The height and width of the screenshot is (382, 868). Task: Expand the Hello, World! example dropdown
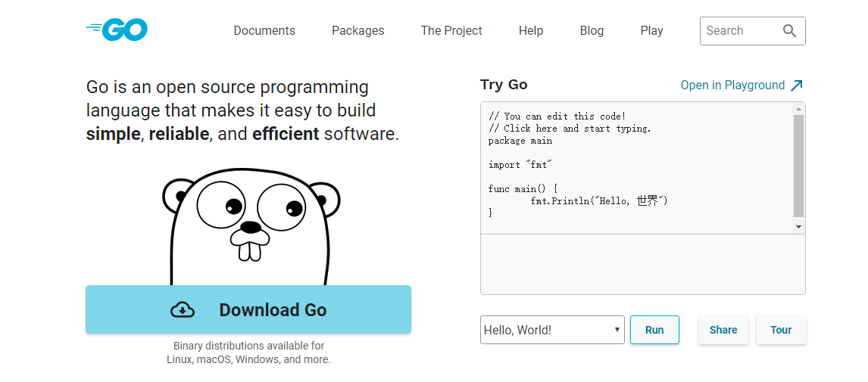point(552,330)
